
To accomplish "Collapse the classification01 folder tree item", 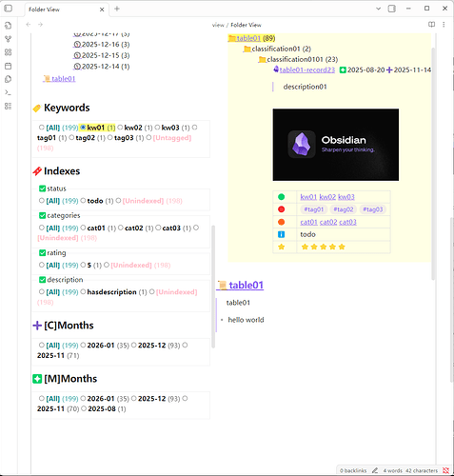I will pos(247,49).
